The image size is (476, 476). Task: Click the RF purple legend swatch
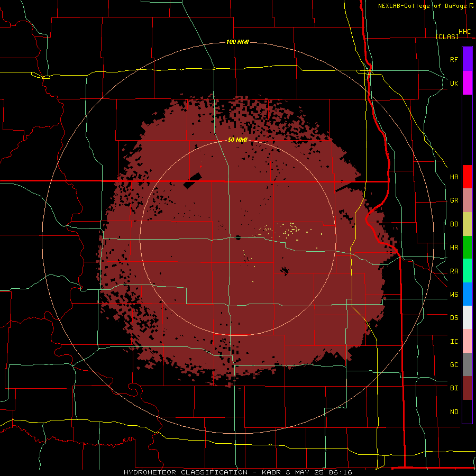pyautogui.click(x=467, y=59)
